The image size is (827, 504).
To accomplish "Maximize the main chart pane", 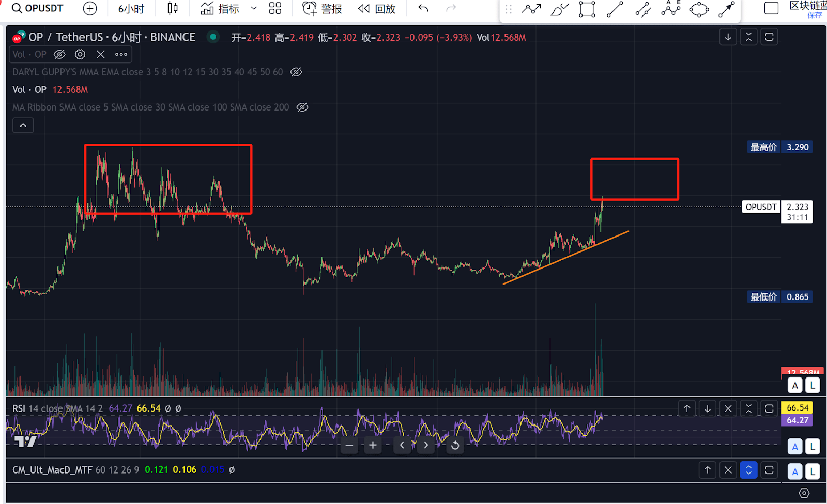I will click(x=769, y=37).
